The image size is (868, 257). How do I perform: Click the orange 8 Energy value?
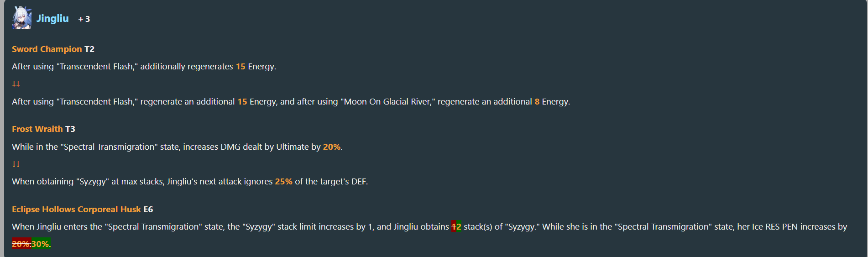537,101
